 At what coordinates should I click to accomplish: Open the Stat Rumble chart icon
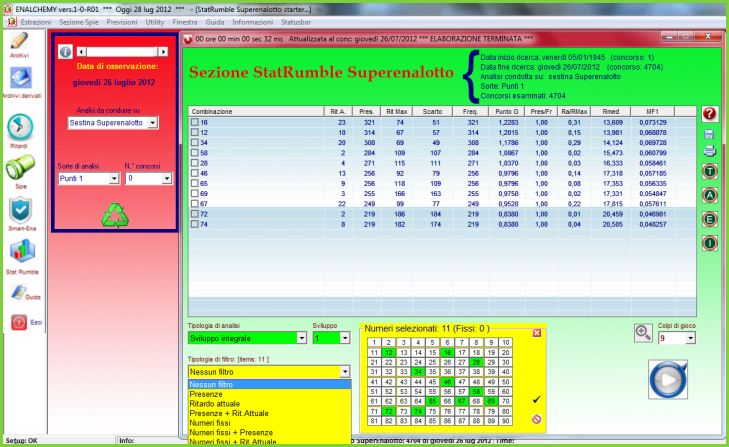[x=22, y=252]
